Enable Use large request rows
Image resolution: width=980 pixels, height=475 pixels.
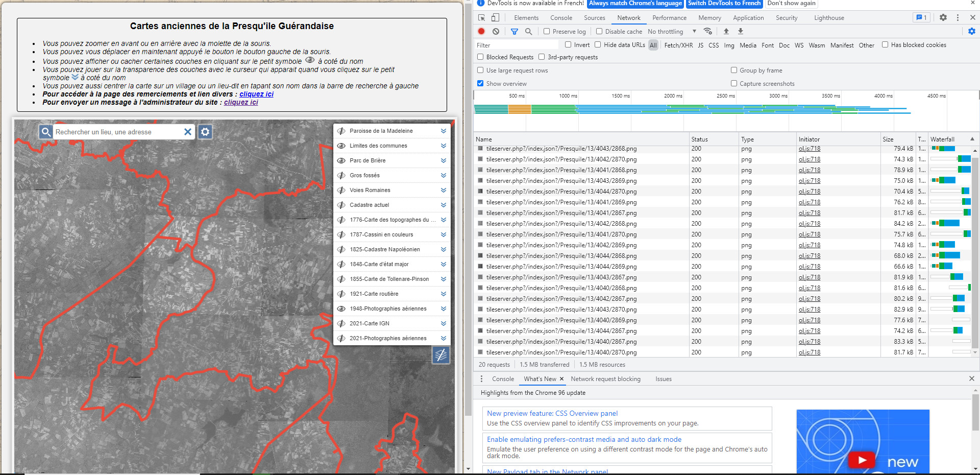pos(480,70)
